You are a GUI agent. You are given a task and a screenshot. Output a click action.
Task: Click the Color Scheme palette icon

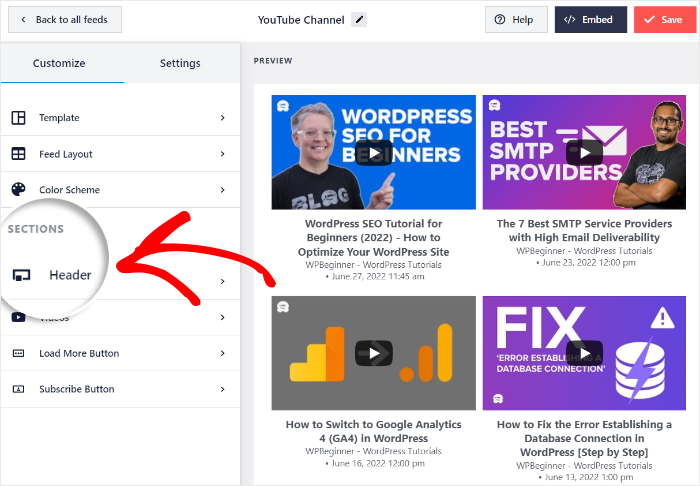click(x=18, y=190)
